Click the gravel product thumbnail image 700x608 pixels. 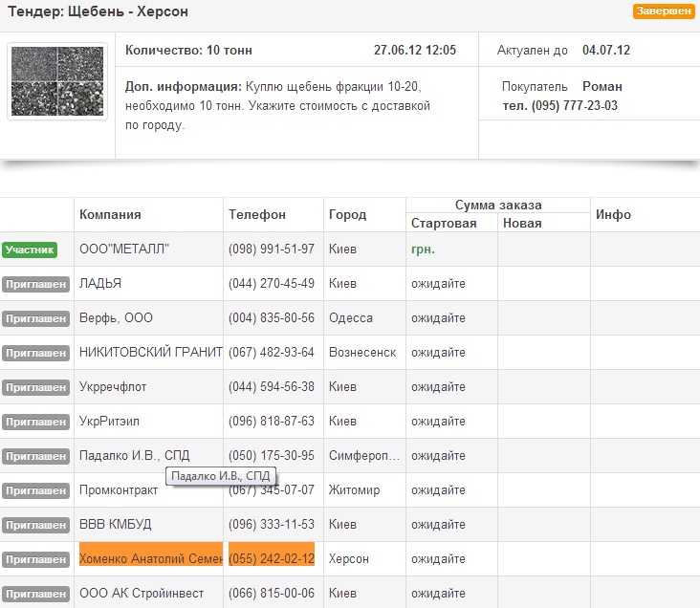tap(57, 81)
